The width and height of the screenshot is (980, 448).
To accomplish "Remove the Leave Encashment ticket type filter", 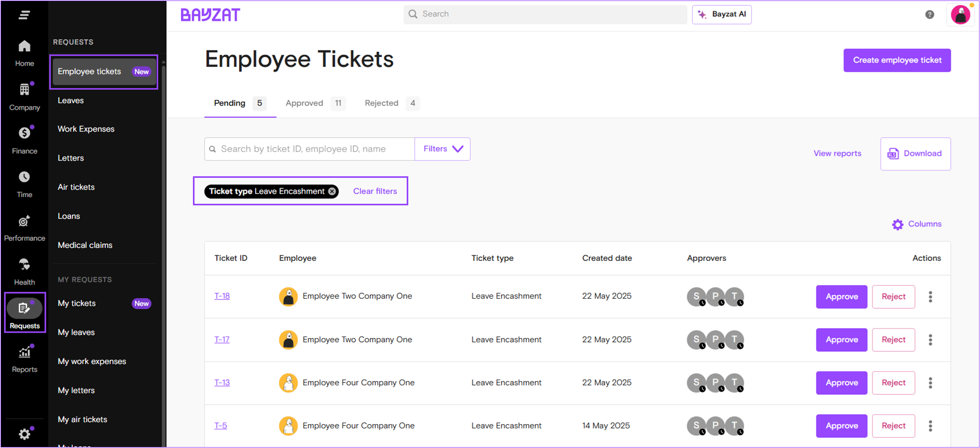I will [x=332, y=191].
